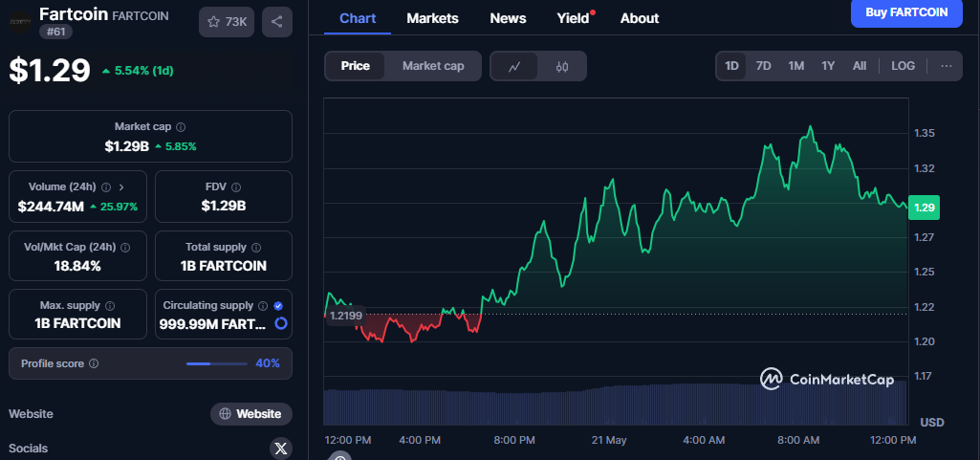This screenshot has width=980, height=460.
Task: Open the Website link button
Action: coord(251,414)
